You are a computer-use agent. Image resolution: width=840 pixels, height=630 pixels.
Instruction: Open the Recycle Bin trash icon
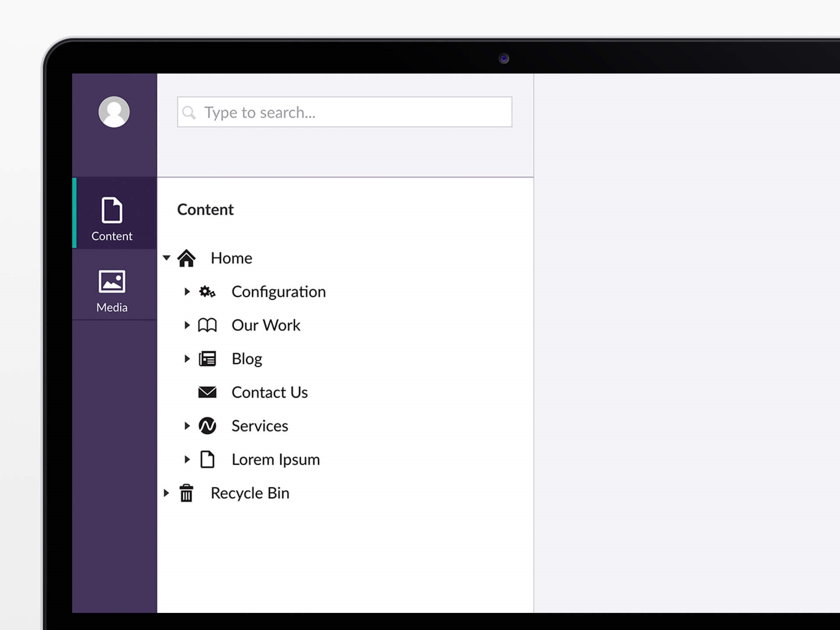pyautogui.click(x=187, y=493)
